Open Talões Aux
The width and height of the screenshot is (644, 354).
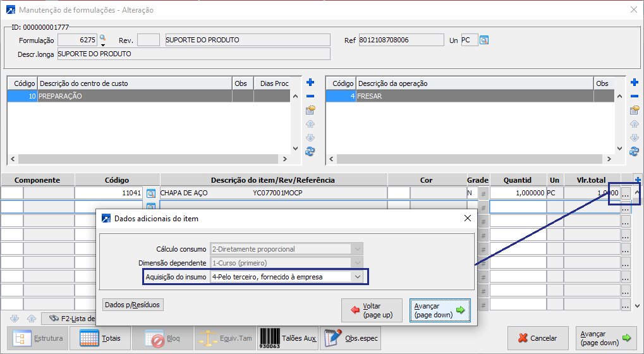click(288, 338)
